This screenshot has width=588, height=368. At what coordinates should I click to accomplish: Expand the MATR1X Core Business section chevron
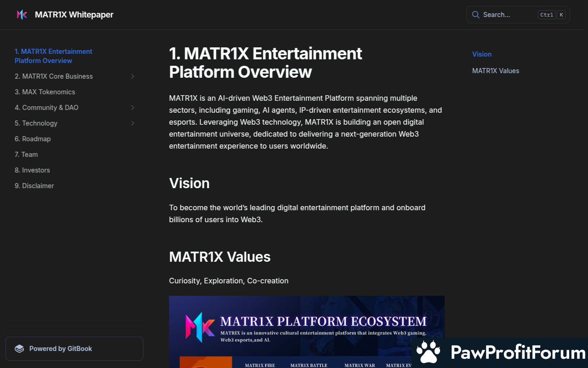132,76
